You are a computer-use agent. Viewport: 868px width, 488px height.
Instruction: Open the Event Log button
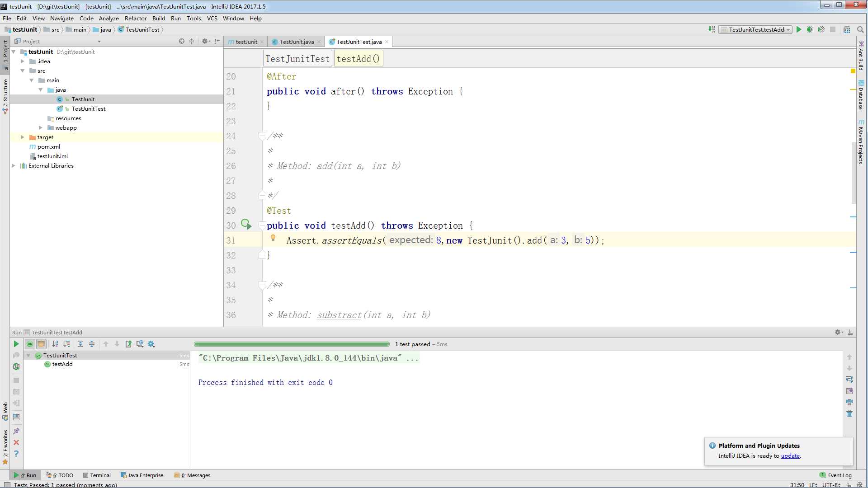click(x=835, y=475)
